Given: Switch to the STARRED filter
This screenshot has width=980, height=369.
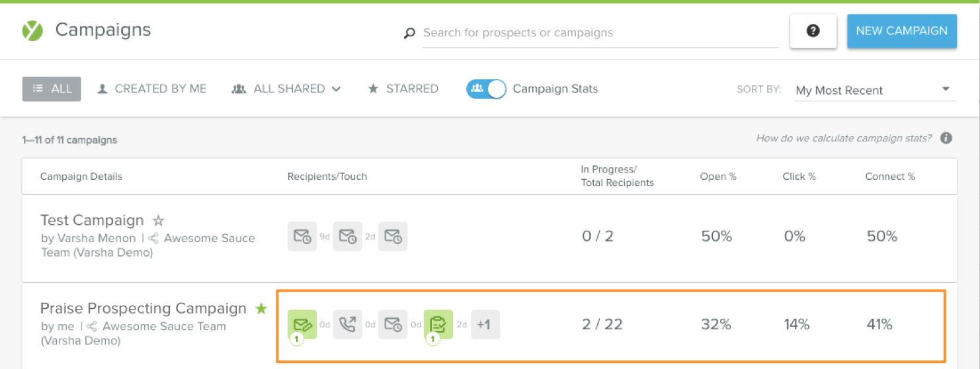Looking at the screenshot, I should (403, 89).
